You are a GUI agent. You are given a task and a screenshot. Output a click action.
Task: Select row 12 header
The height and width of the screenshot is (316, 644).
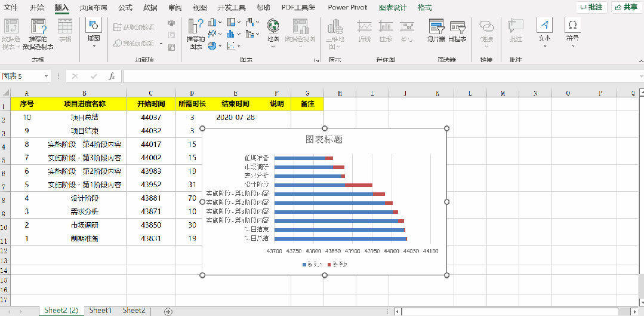5,250
